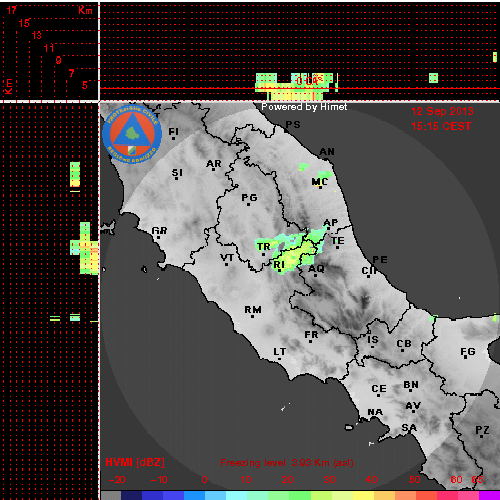Click the '13' km altitude label

(37, 35)
